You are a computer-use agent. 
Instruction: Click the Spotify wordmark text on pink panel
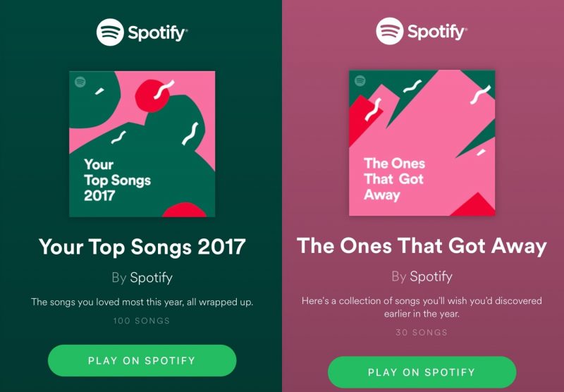pyautogui.click(x=437, y=32)
